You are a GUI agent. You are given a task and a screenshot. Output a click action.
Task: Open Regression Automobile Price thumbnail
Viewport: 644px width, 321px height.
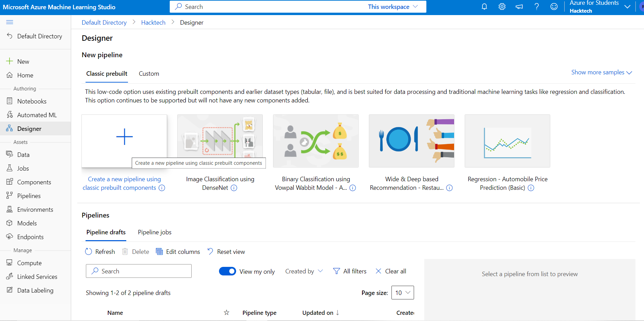pyautogui.click(x=507, y=141)
